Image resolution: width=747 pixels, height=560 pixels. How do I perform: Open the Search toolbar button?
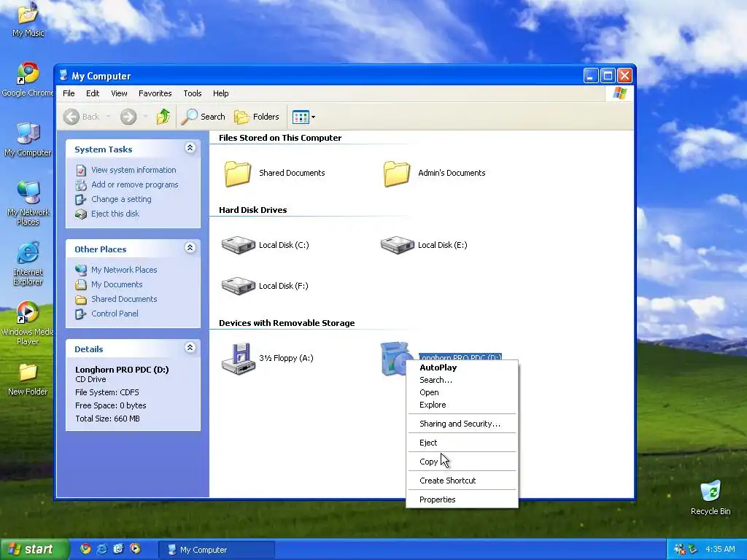[x=203, y=117]
